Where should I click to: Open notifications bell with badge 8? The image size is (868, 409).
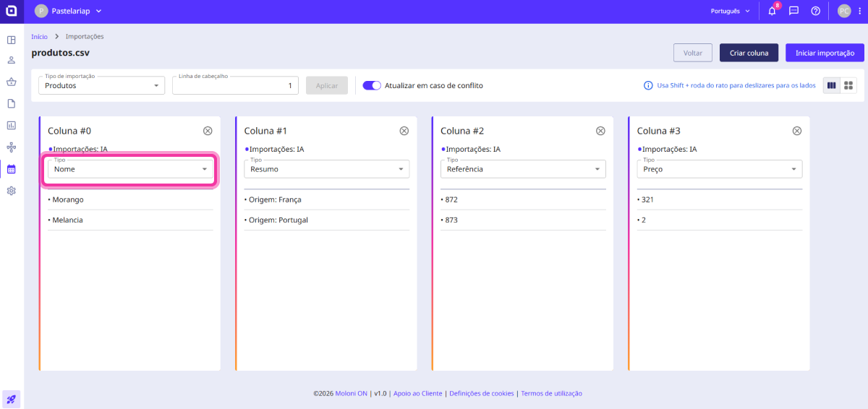click(x=773, y=11)
